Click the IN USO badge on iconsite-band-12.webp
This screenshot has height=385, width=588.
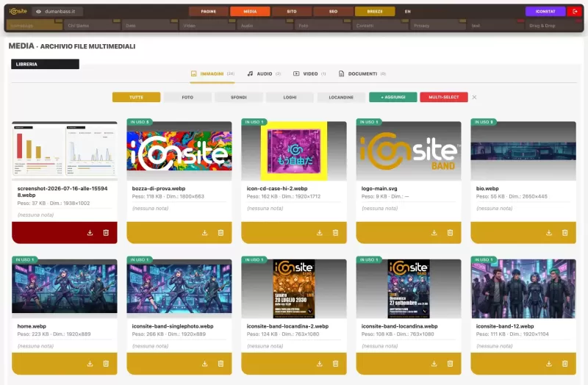(x=484, y=259)
